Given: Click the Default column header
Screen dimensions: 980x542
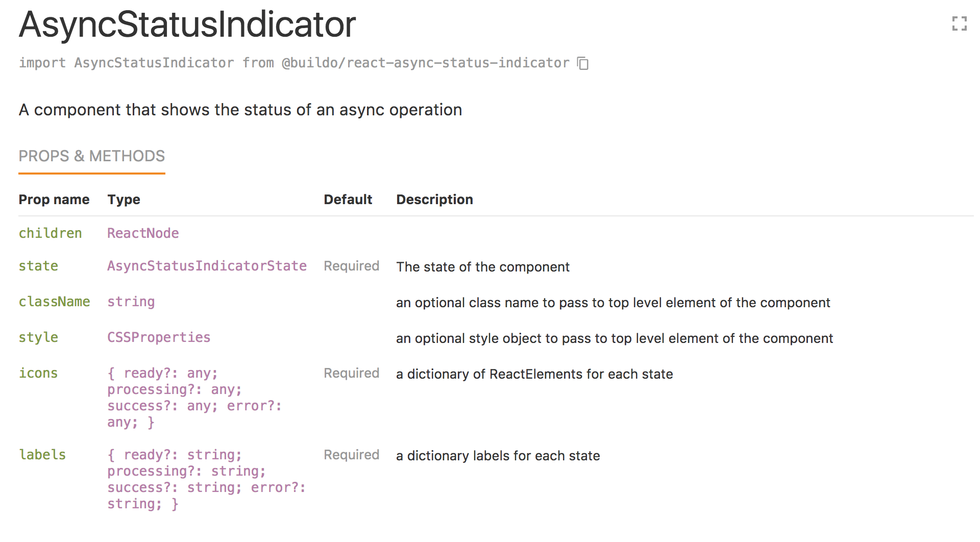Looking at the screenshot, I should point(348,200).
